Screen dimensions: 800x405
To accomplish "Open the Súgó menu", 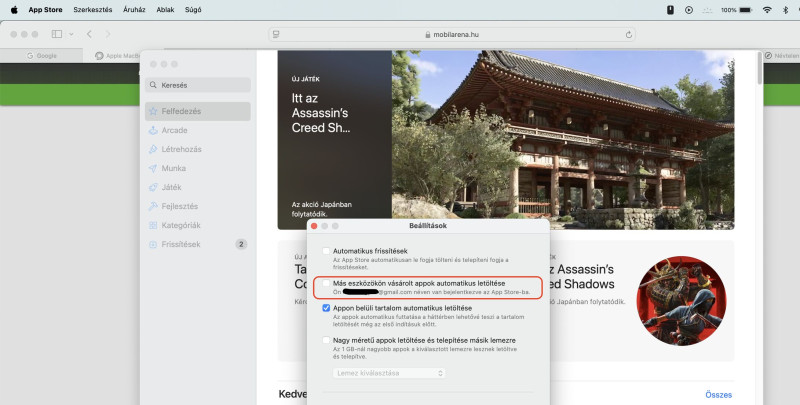I will (193, 10).
